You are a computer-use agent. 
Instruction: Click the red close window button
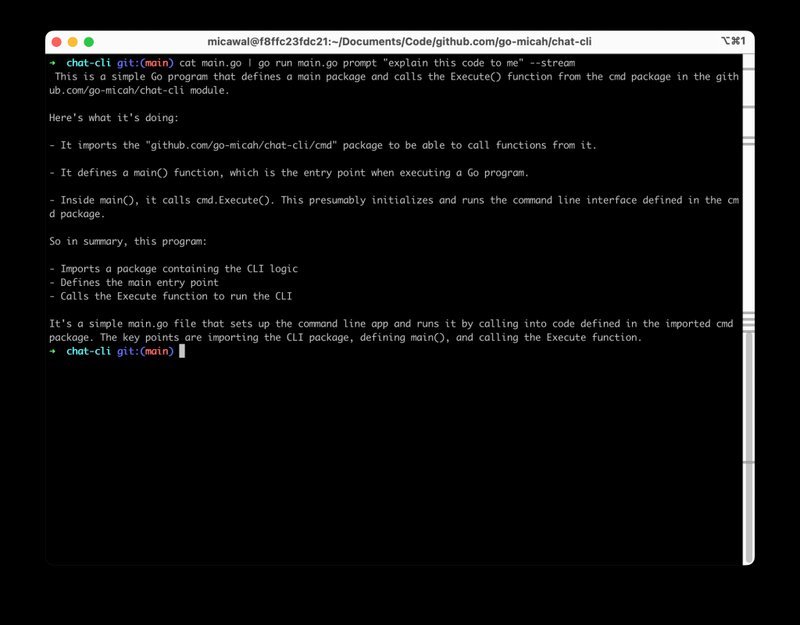click(x=55, y=42)
